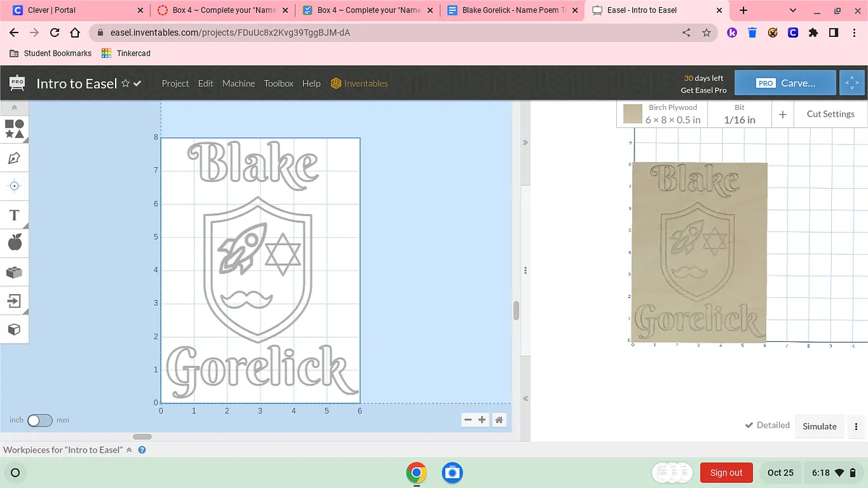Select the Text tool
This screenshot has height=488, width=868.
click(x=14, y=215)
